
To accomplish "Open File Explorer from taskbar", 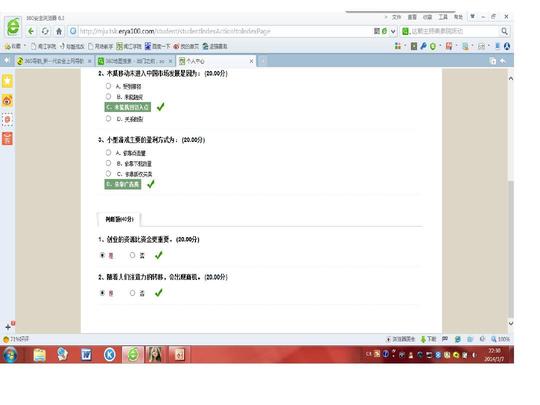I will click(x=39, y=354).
